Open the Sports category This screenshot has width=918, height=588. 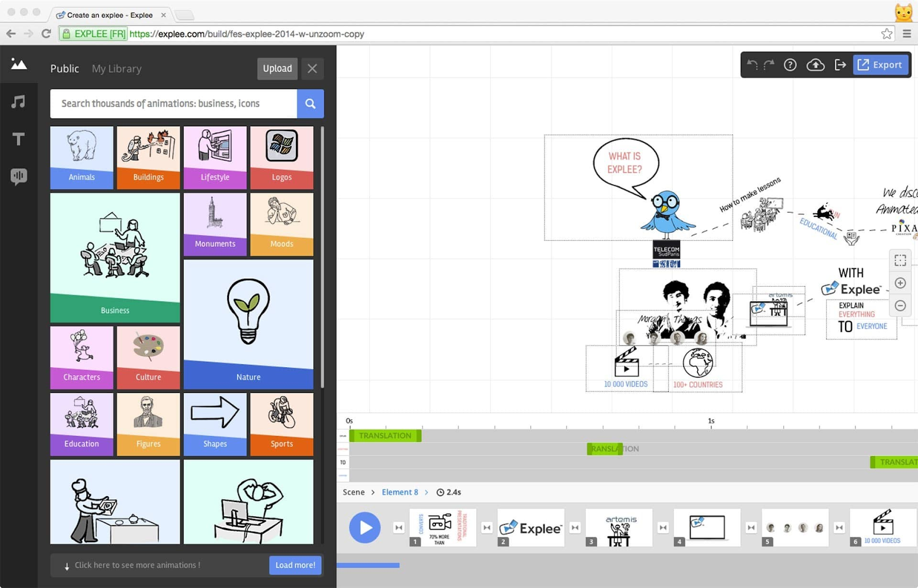[x=282, y=425]
